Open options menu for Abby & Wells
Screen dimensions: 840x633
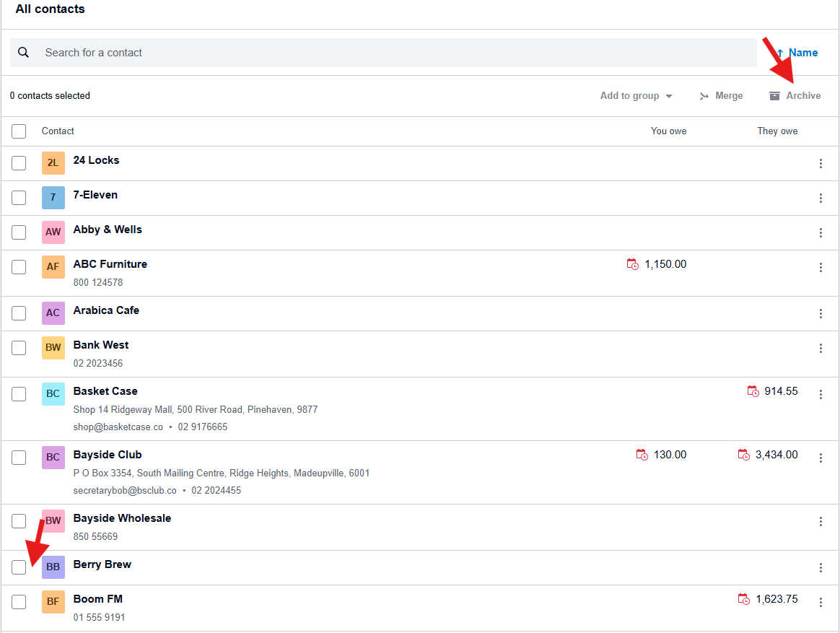(821, 232)
